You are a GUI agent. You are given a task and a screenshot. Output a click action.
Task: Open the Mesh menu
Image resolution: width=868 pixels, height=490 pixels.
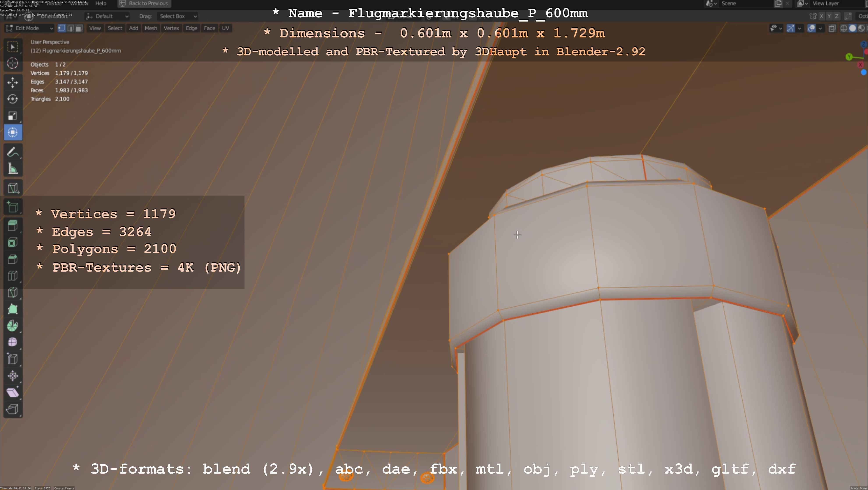point(151,28)
